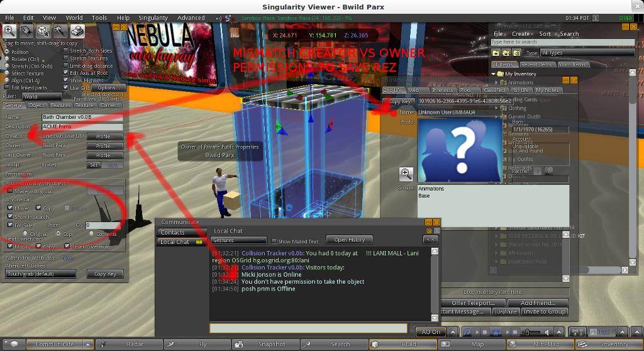Select the Edit object tool

(43, 31)
